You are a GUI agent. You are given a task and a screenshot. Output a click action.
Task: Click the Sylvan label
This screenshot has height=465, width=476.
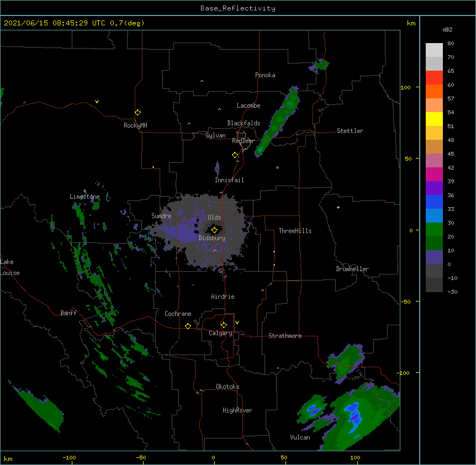(x=215, y=135)
